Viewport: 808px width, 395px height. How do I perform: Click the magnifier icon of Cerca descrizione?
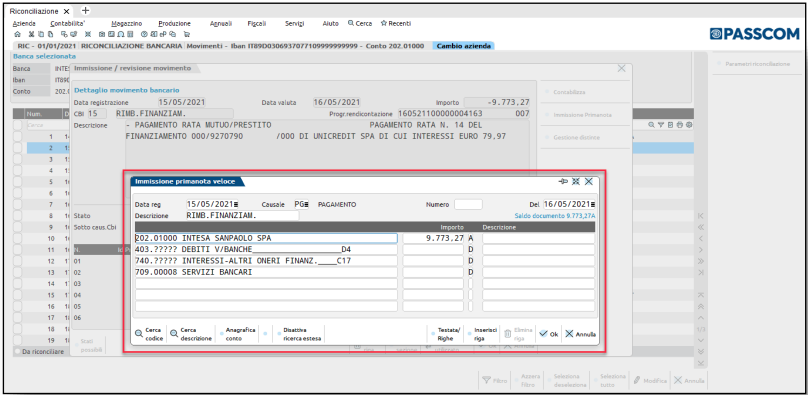click(x=174, y=334)
